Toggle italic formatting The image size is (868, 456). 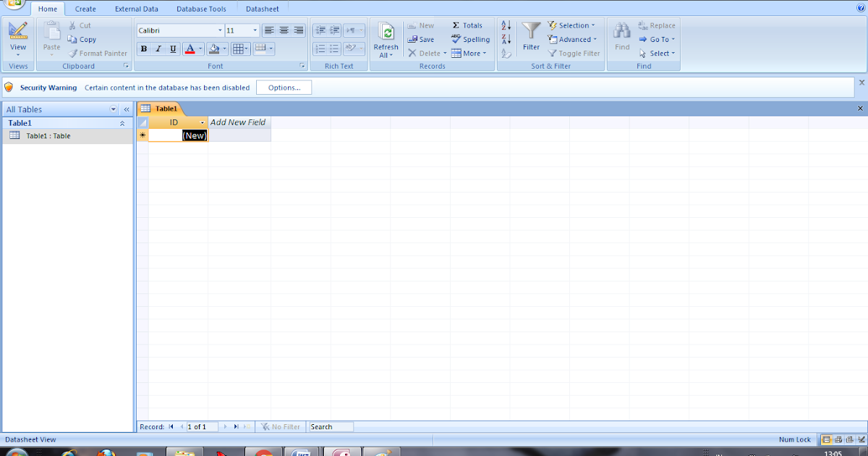coord(157,49)
